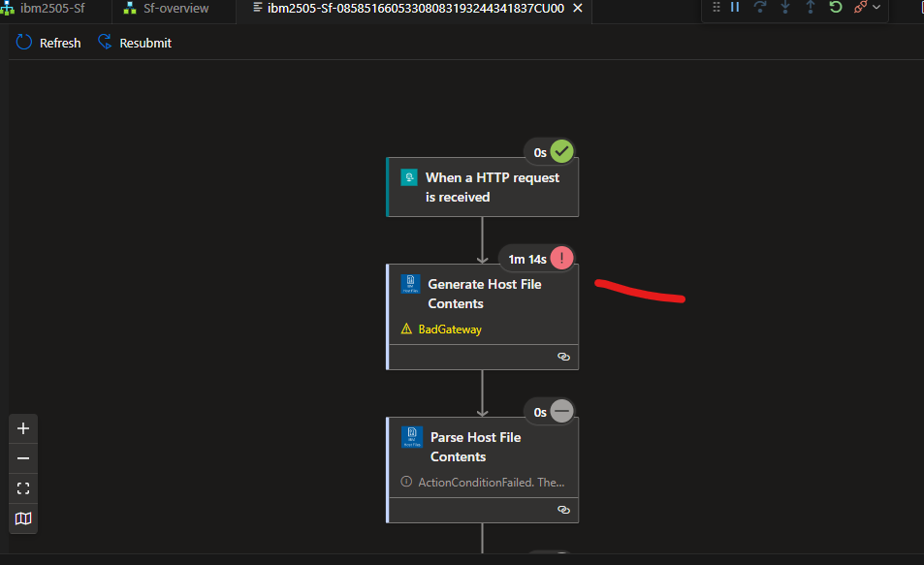Viewport: 924px width, 565px height.
Task: Show raw outputs of Generate Host File Contents
Action: [563, 356]
